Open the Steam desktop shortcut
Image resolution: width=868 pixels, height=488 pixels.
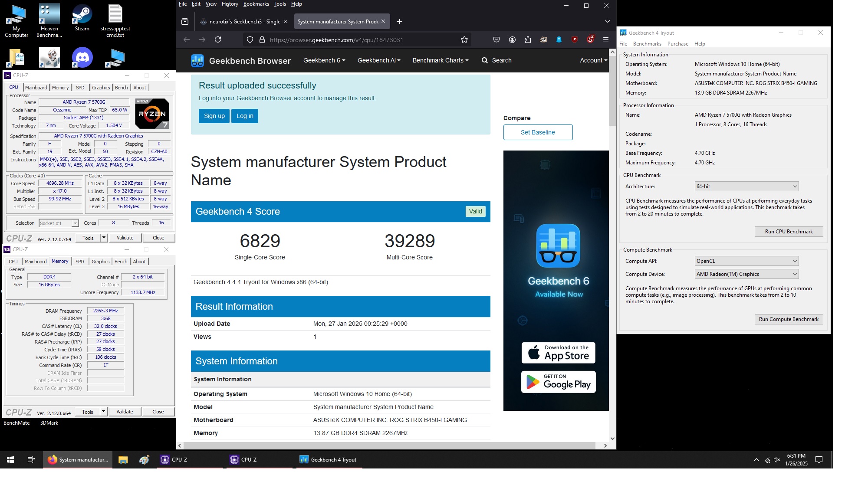pos(82,18)
